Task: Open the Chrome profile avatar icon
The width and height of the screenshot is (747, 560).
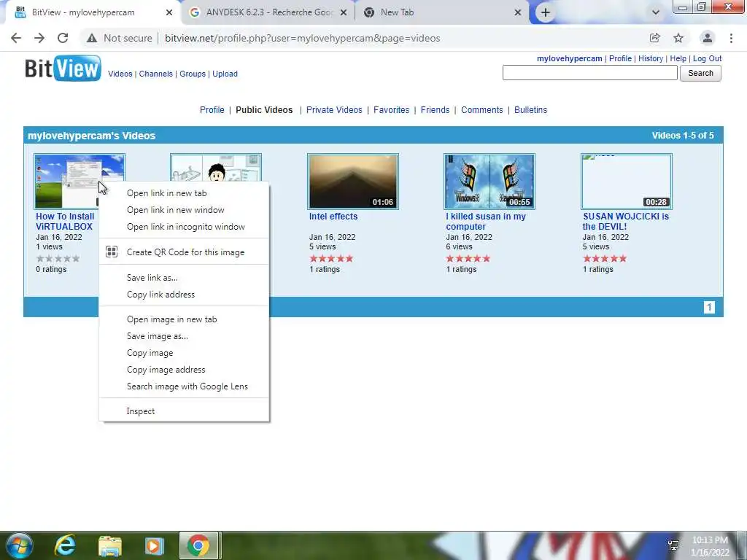Action: coord(708,38)
